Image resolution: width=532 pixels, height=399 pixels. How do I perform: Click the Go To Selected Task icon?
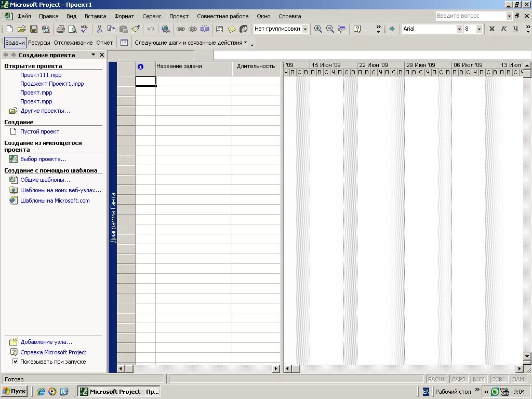[x=342, y=29]
